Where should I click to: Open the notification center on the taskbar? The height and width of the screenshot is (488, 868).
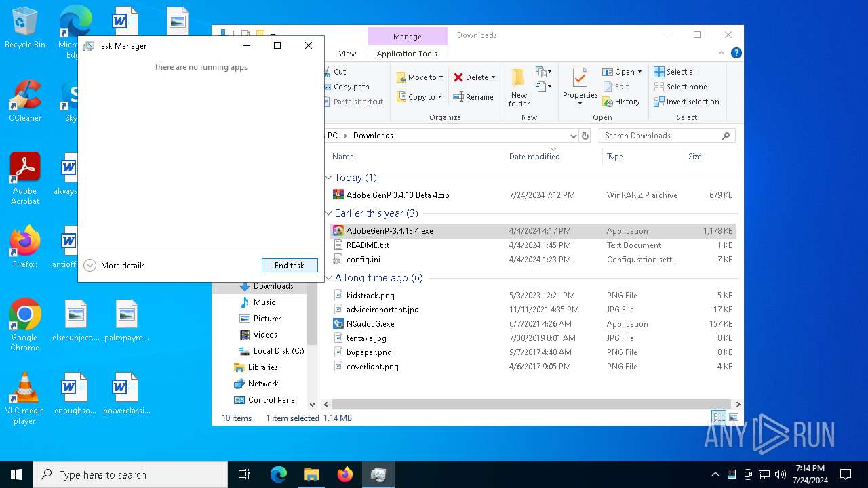846,474
